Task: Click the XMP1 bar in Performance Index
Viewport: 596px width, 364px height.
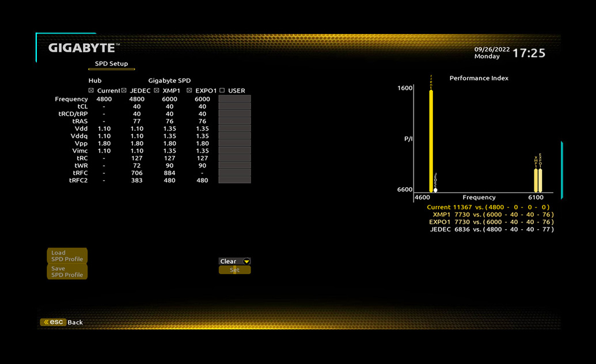Action: 536,180
